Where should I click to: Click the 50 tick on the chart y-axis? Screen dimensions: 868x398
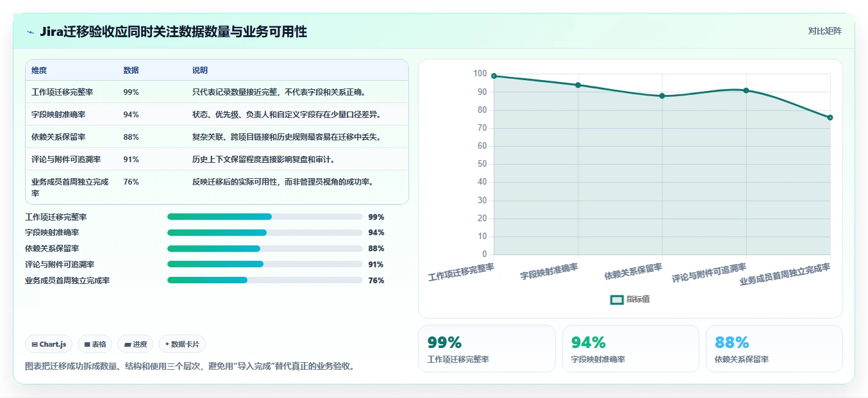tap(482, 164)
